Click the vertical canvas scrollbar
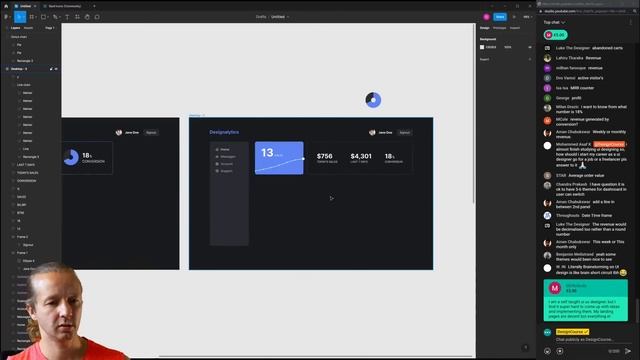Screen dimensions: 640x360 [x=474, y=113]
